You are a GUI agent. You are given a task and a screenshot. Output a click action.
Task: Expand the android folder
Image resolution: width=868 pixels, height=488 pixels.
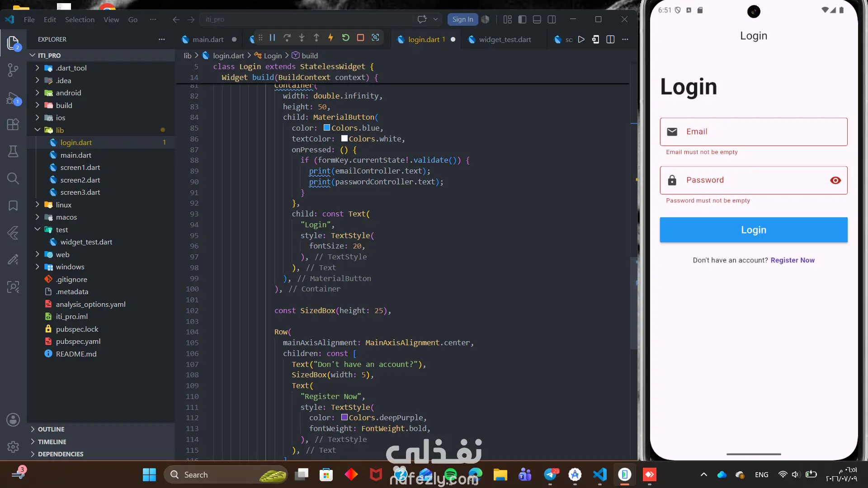point(38,93)
